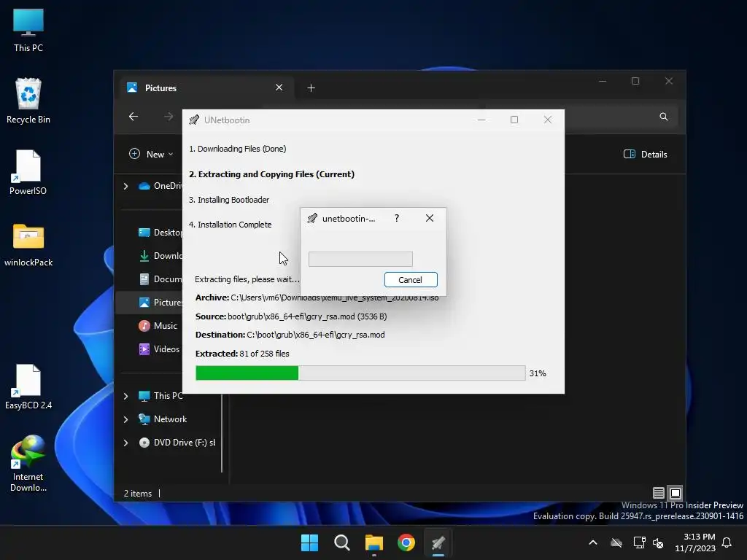Screen dimensions: 747x560
Task: Launch the EasyBCD 2.4 desktop shortcut
Action: click(28, 386)
